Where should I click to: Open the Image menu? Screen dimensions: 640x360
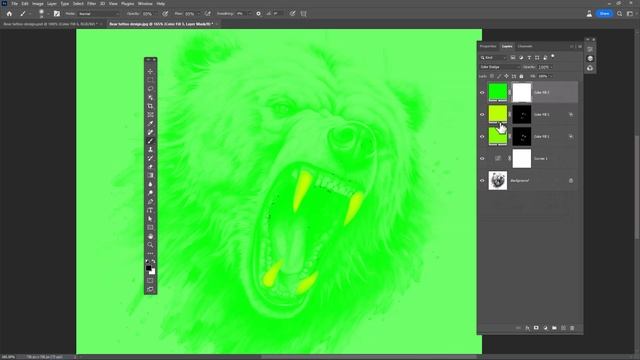click(x=38, y=4)
